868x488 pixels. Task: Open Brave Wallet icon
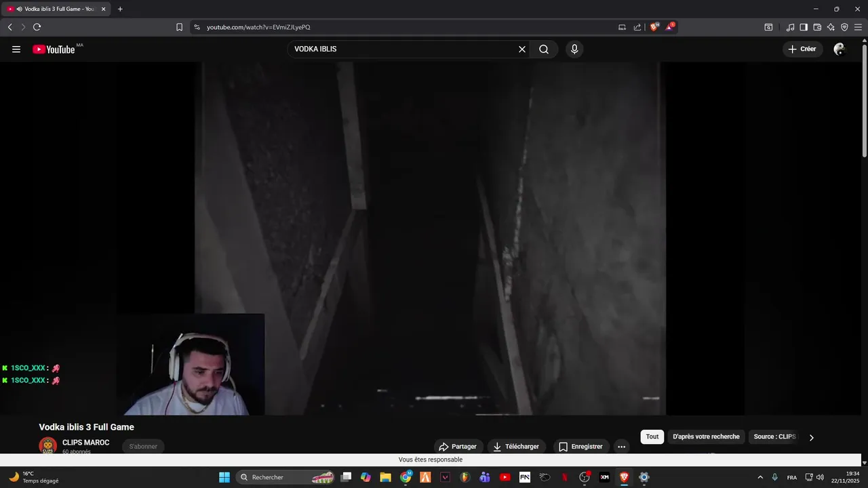tap(817, 27)
